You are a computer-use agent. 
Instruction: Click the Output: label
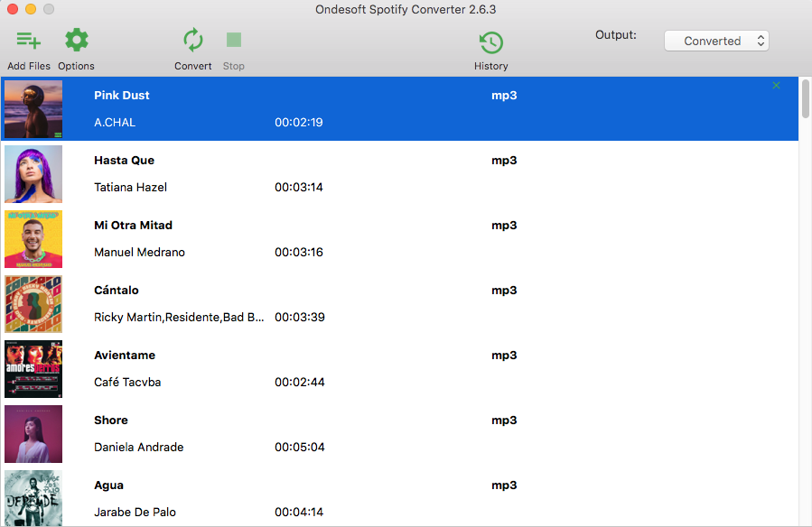click(616, 35)
